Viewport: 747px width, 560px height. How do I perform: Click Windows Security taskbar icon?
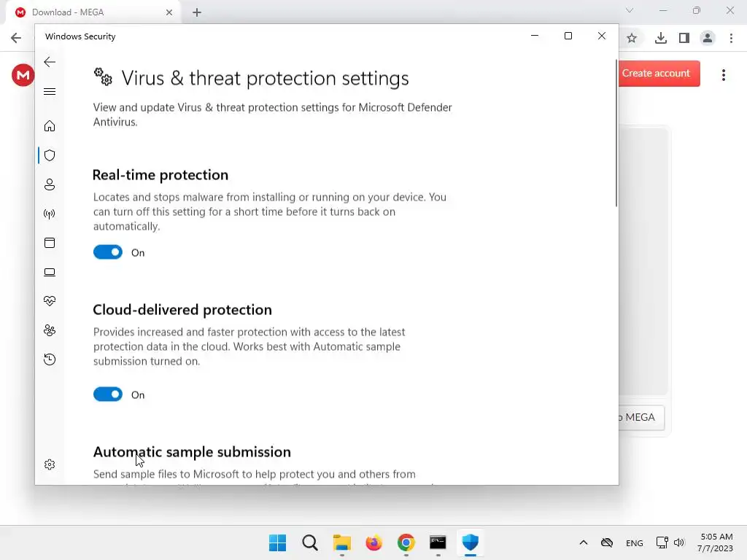pos(471,542)
